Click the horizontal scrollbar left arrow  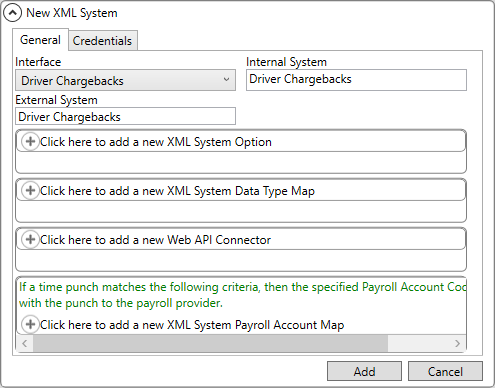25,343
